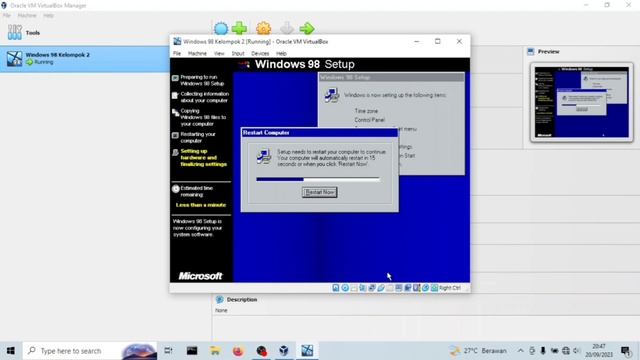This screenshot has width=640, height=360.
Task: Open Task View from the taskbar
Action: 168,351
